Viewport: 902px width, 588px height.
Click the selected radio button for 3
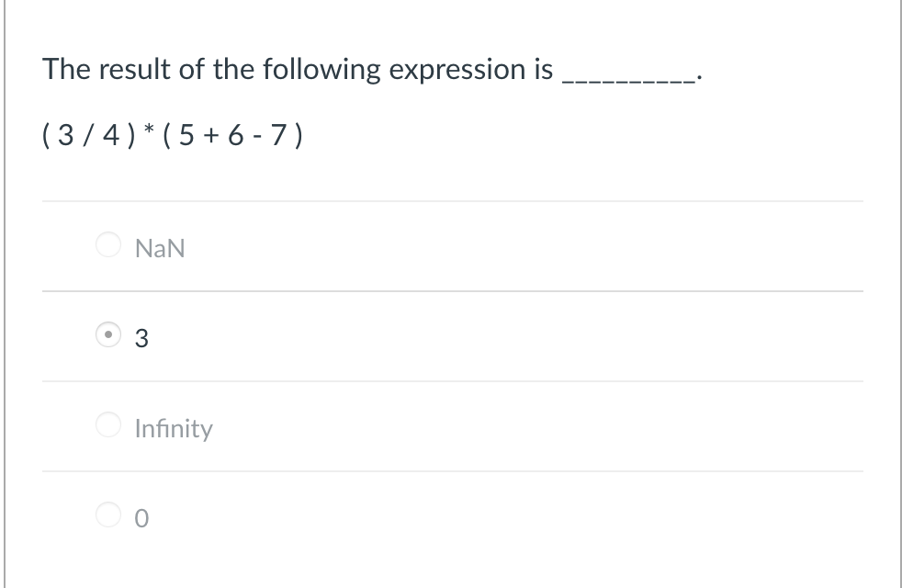pos(107,335)
